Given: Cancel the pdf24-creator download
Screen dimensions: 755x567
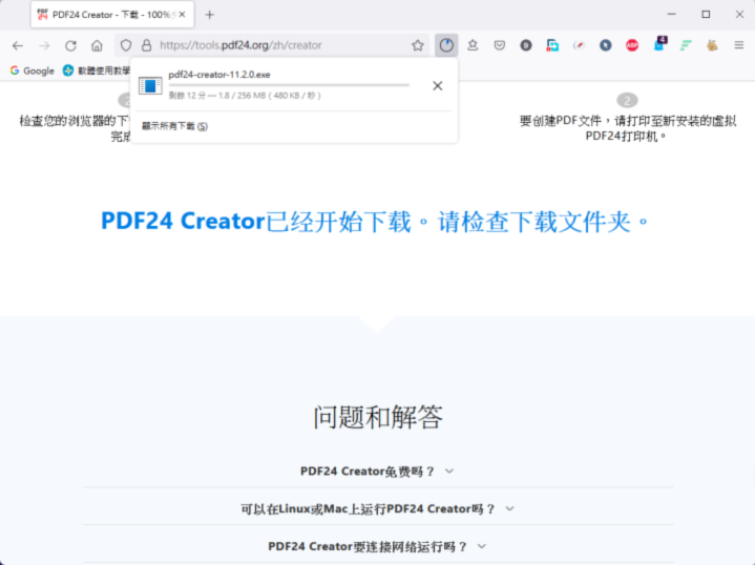Looking at the screenshot, I should point(437,86).
